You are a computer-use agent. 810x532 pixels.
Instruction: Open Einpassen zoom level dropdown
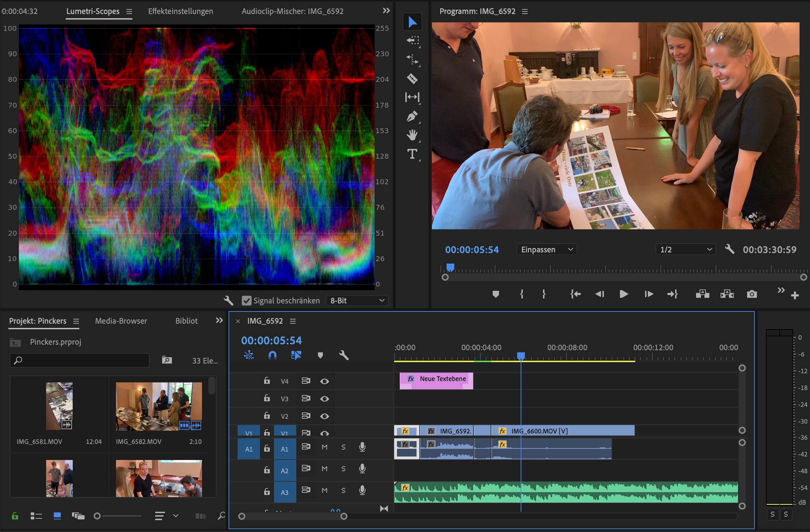(547, 250)
